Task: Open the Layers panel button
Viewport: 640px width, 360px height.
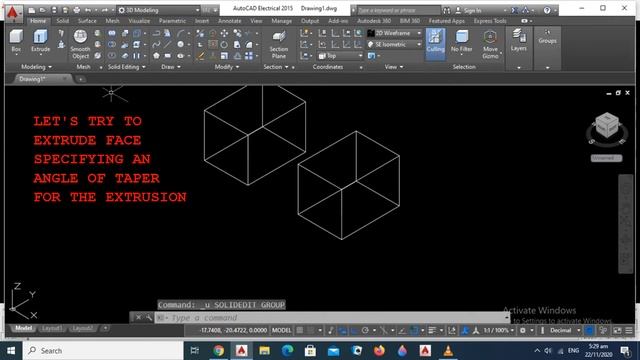Action: tap(518, 41)
